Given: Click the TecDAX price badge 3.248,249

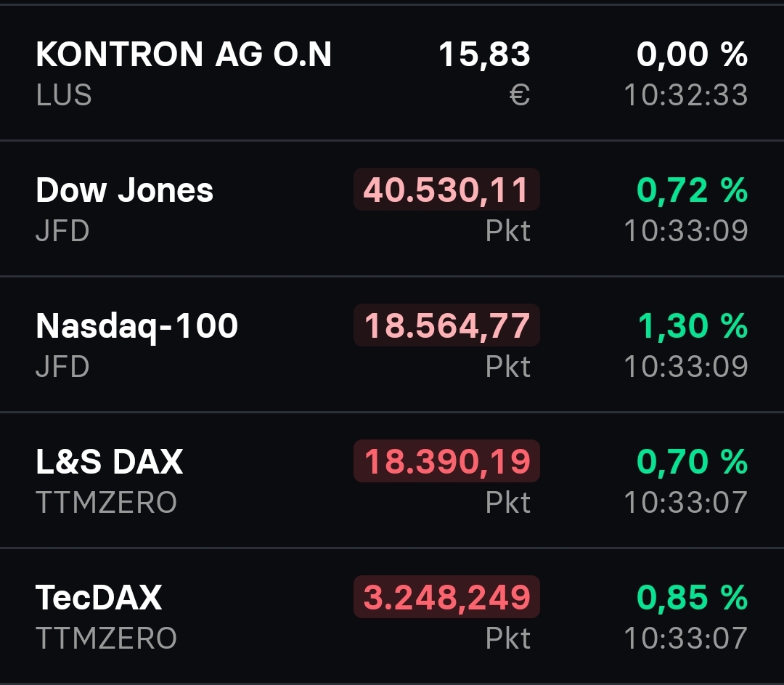Looking at the screenshot, I should click(446, 598).
